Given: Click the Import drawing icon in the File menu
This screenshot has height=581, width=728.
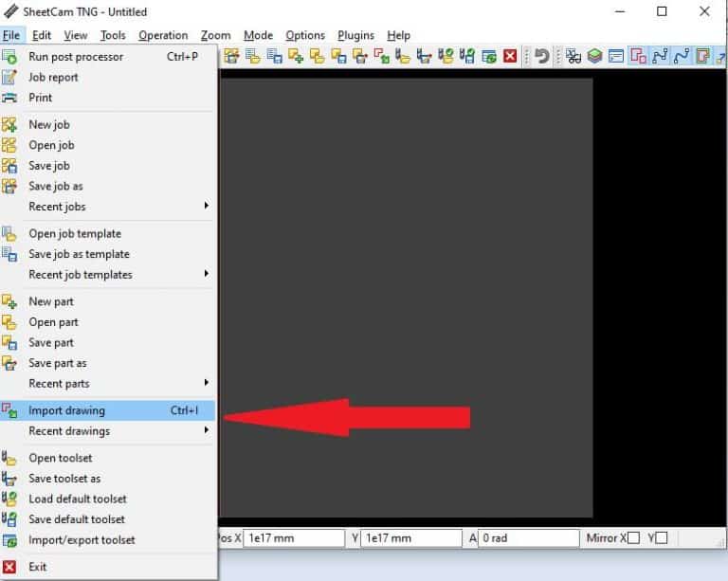Looking at the screenshot, I should [10, 410].
